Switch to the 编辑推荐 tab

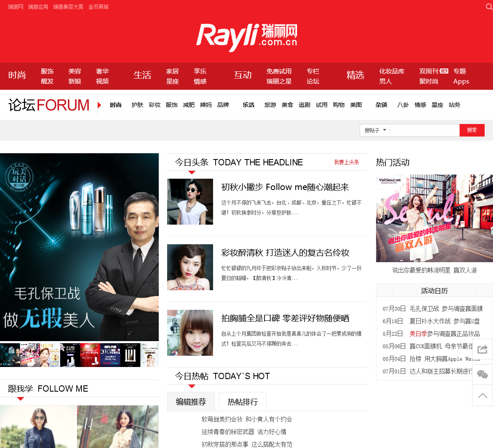click(191, 402)
